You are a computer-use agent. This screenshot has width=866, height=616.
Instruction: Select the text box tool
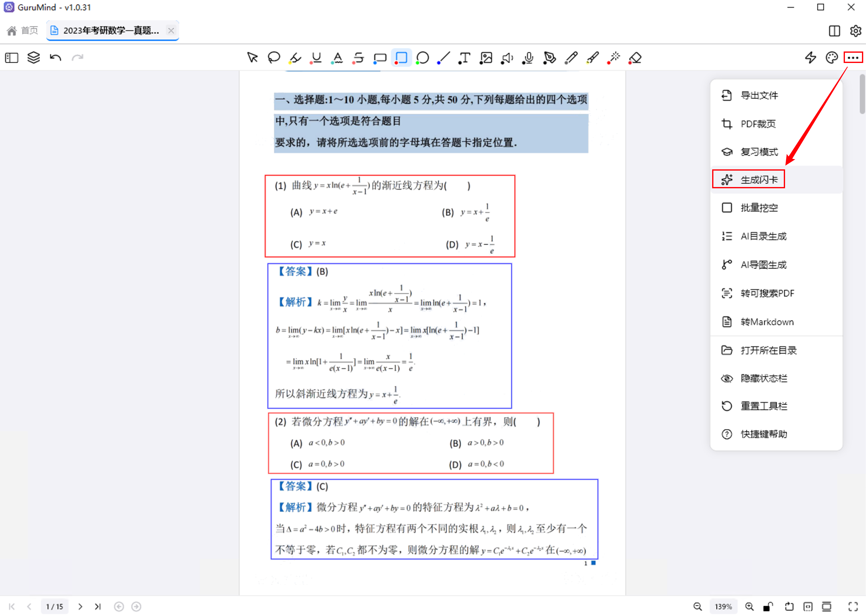tap(465, 58)
